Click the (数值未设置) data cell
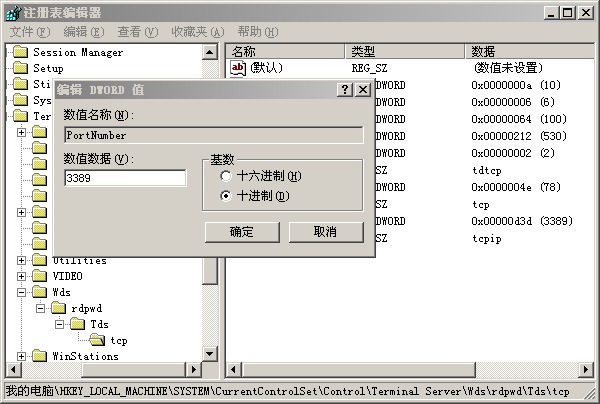 pyautogui.click(x=508, y=68)
